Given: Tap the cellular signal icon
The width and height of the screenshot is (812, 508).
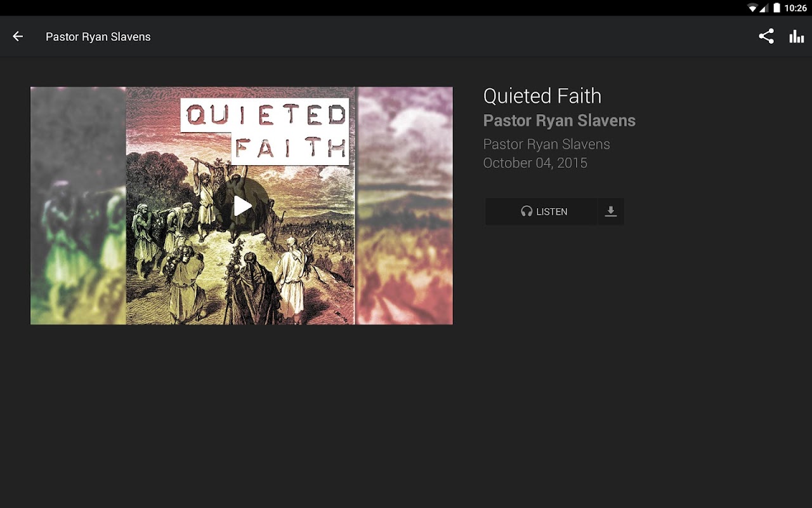Looking at the screenshot, I should point(764,8).
